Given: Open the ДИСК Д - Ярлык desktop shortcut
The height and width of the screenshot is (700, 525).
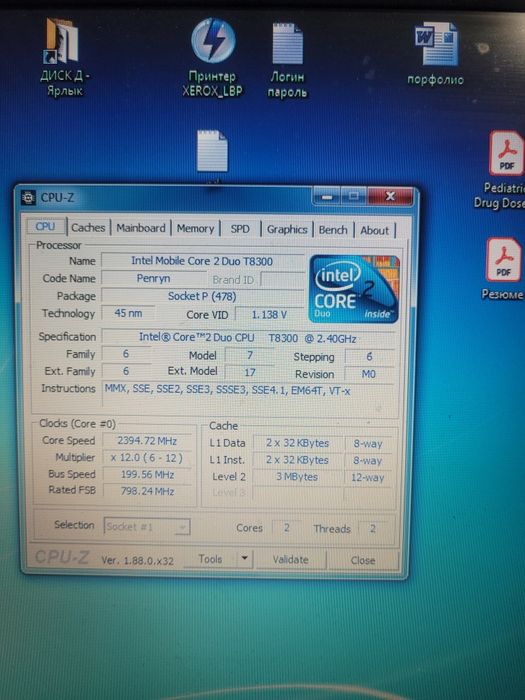Looking at the screenshot, I should [64, 57].
